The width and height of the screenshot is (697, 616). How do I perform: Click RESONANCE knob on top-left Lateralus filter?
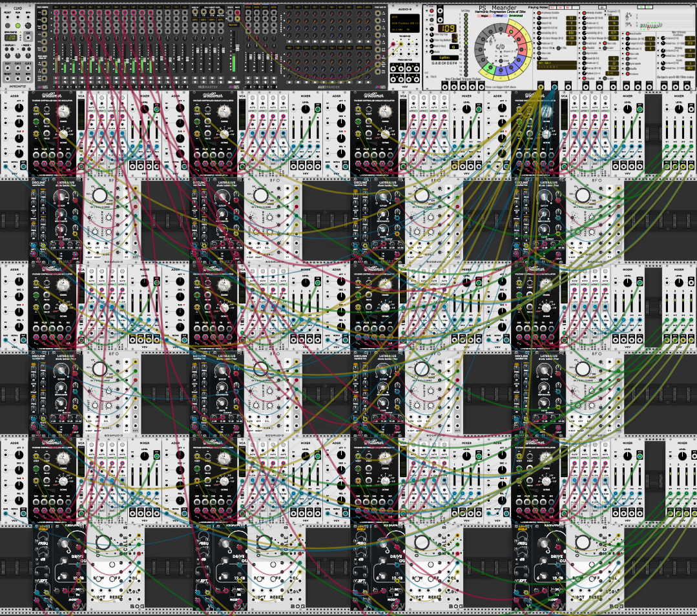tap(61, 214)
